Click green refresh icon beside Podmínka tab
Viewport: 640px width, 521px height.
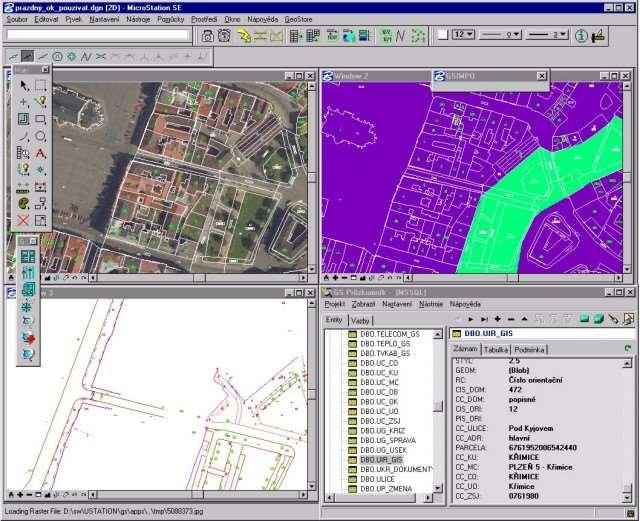click(628, 349)
